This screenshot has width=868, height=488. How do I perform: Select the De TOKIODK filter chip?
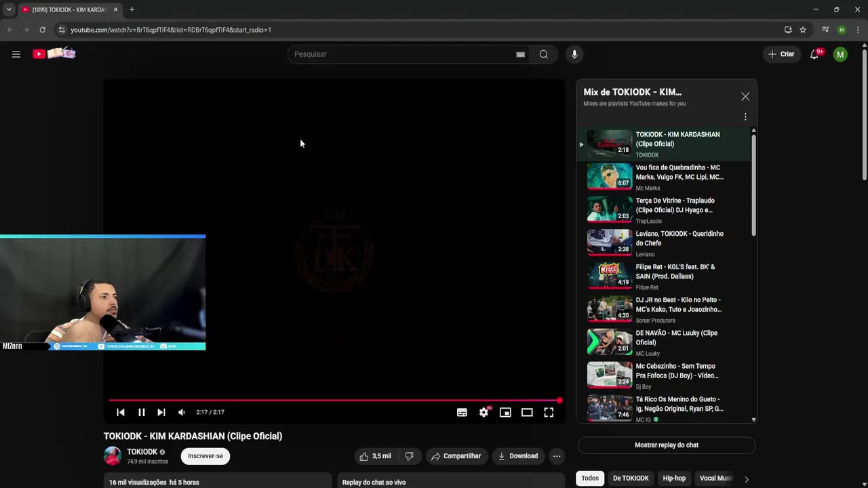pyautogui.click(x=631, y=478)
